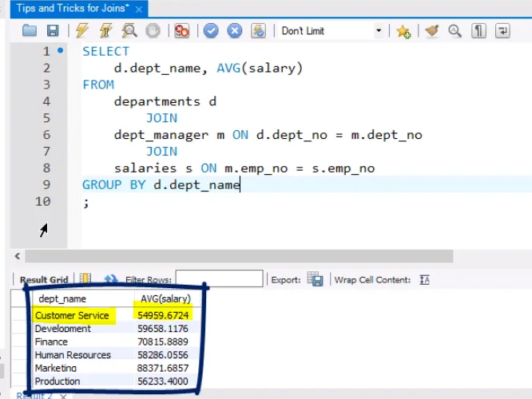
Task: Toggle auto-commit mode icon
Action: (258, 31)
